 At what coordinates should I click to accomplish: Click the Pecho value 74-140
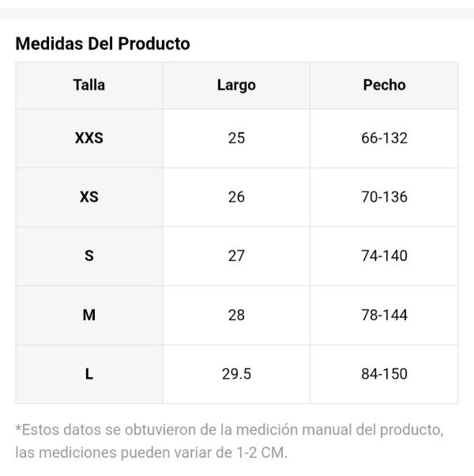(384, 256)
